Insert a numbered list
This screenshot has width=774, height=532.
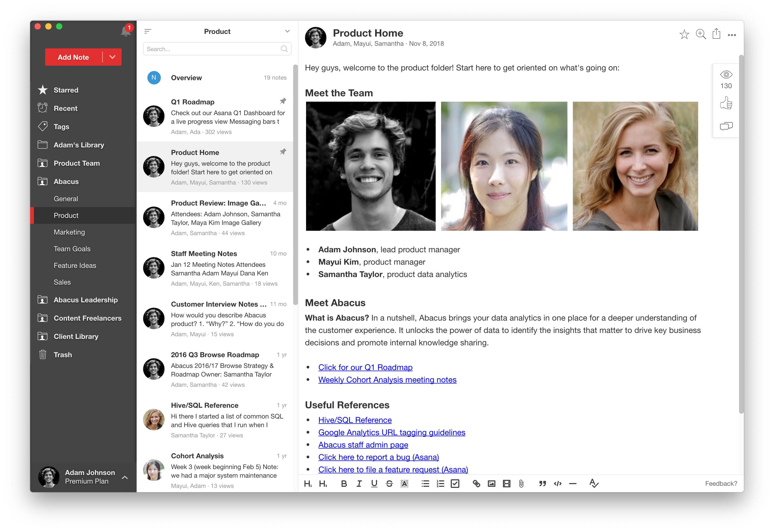pos(440,484)
